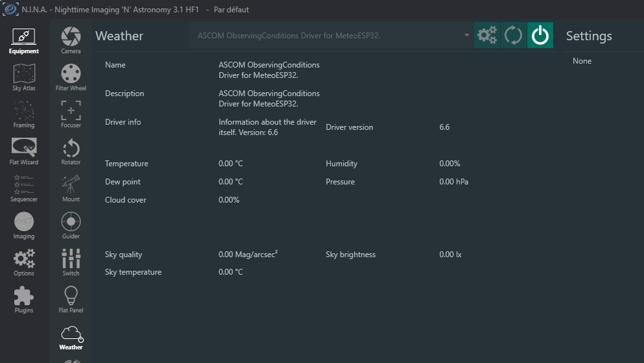Open the driver setup gears button
The height and width of the screenshot is (363, 644).
click(486, 36)
